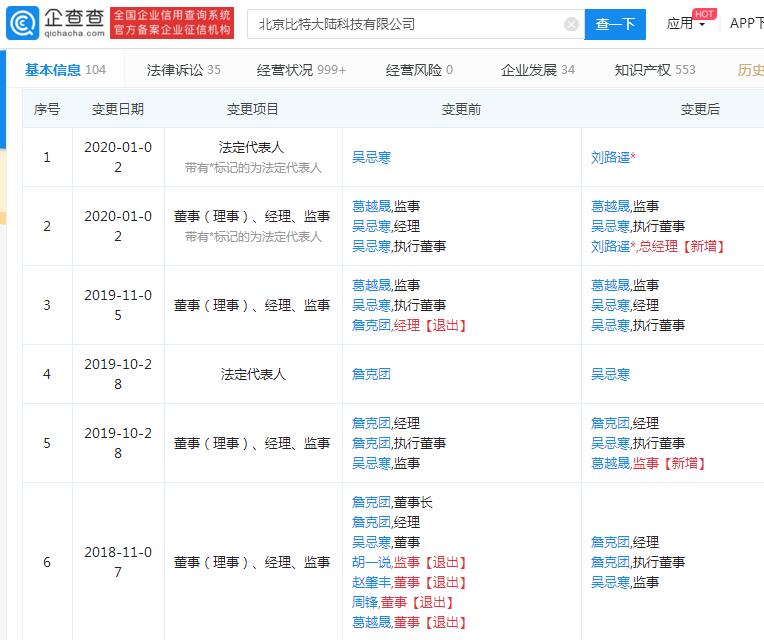Open the 知识产权 tab
This screenshot has width=764, height=640.
(x=655, y=70)
